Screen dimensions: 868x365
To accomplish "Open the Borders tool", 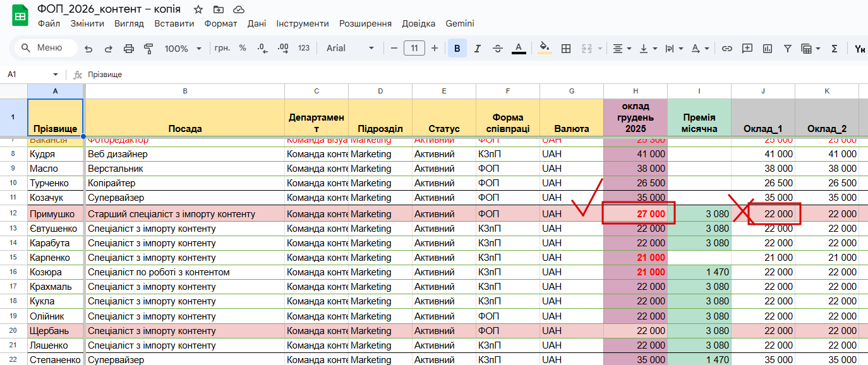I will (x=566, y=48).
